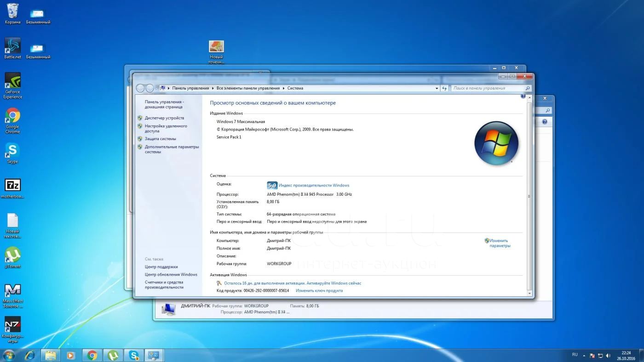Select the Новый текстовый document icon

[x=12, y=226]
